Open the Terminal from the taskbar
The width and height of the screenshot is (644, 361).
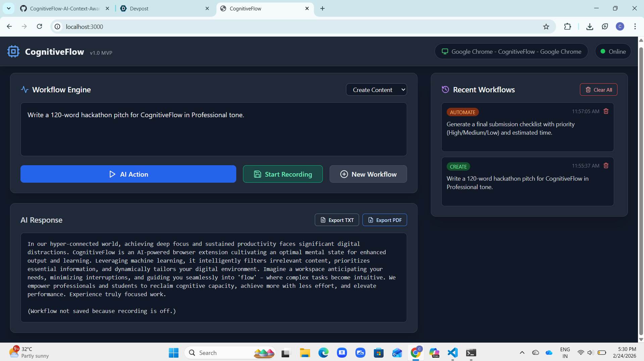471,353
